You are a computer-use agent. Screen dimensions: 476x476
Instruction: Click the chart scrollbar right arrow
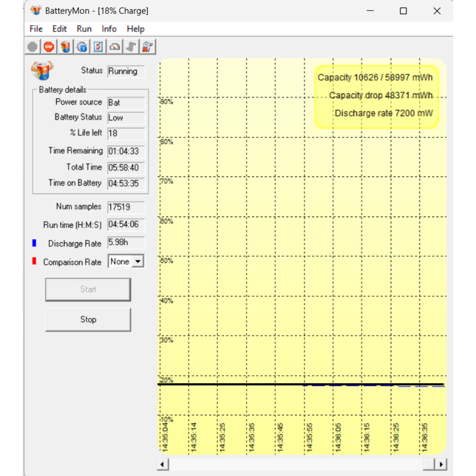click(x=441, y=465)
